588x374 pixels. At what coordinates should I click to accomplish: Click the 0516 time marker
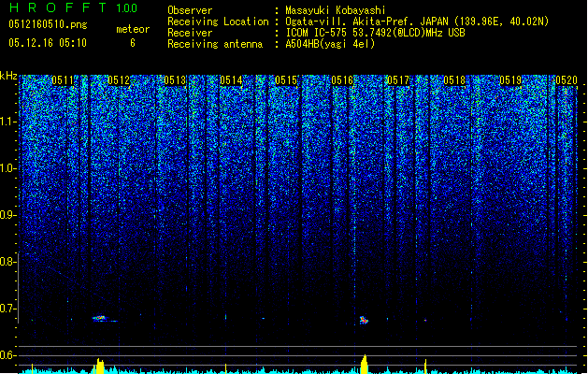tap(342, 80)
